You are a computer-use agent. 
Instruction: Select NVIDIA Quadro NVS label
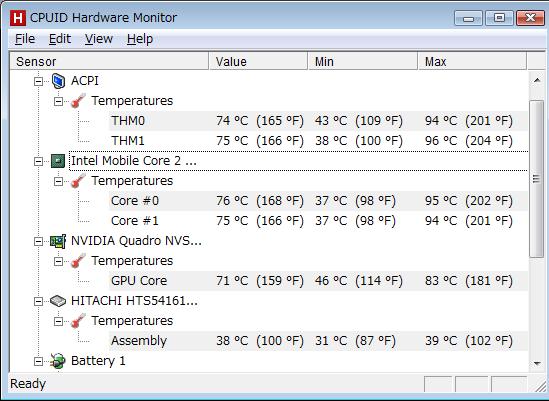(x=136, y=241)
